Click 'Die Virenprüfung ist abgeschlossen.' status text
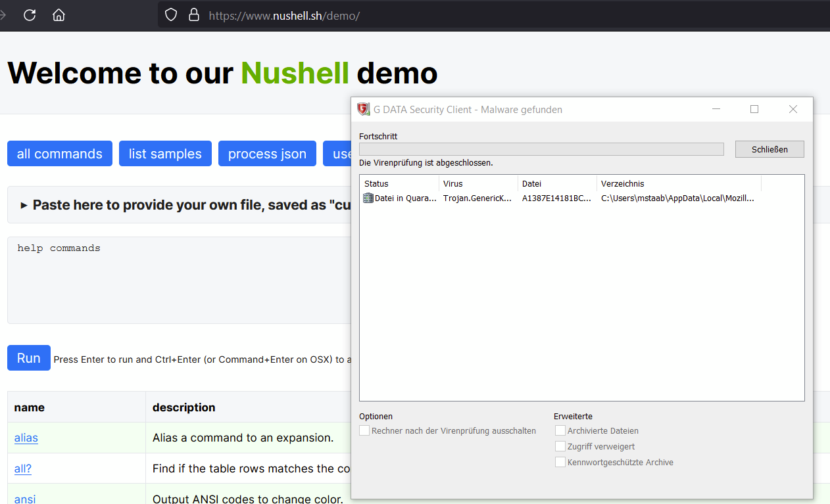Image resolution: width=830 pixels, height=504 pixels. (x=426, y=162)
